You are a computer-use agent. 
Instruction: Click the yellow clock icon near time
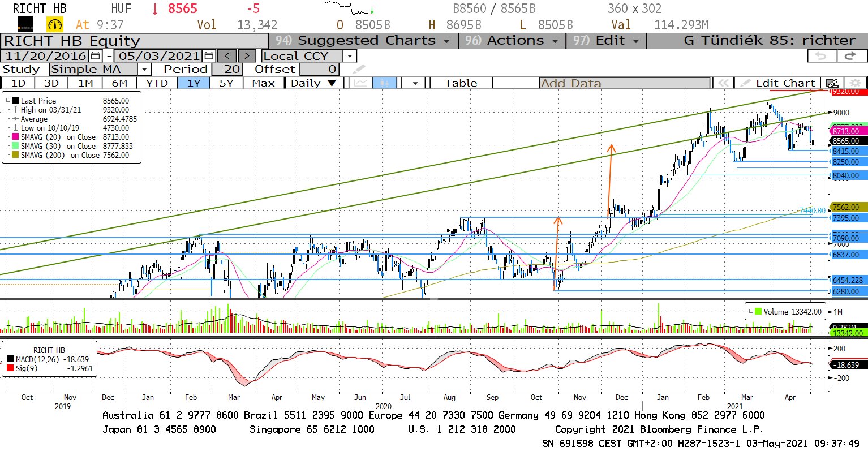pyautogui.click(x=55, y=24)
